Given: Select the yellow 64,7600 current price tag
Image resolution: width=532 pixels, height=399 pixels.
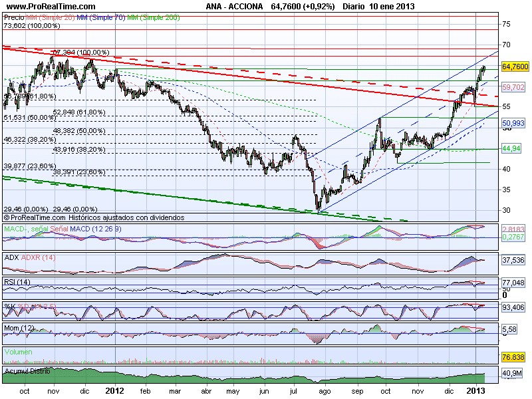Looking at the screenshot, I should click(515, 66).
